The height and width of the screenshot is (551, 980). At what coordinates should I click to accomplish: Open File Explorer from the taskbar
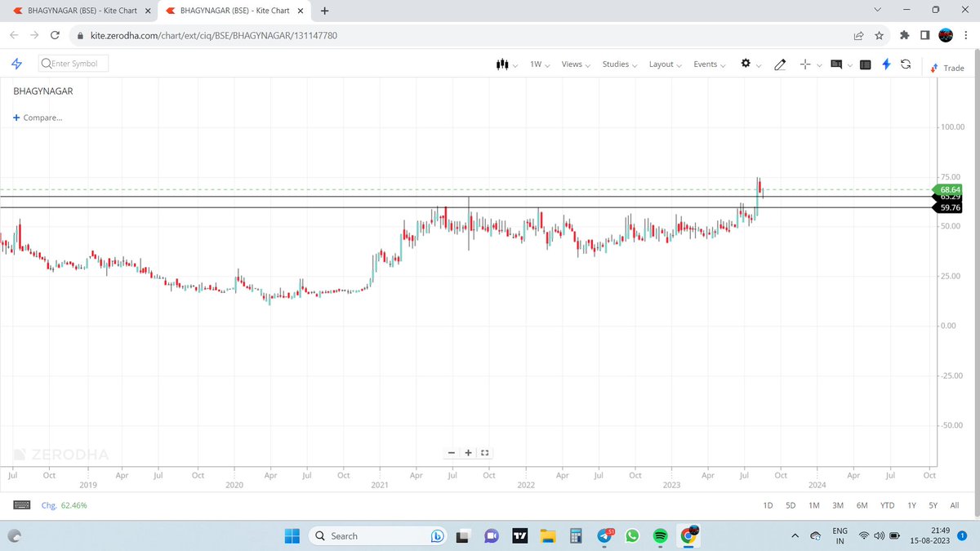(x=547, y=536)
